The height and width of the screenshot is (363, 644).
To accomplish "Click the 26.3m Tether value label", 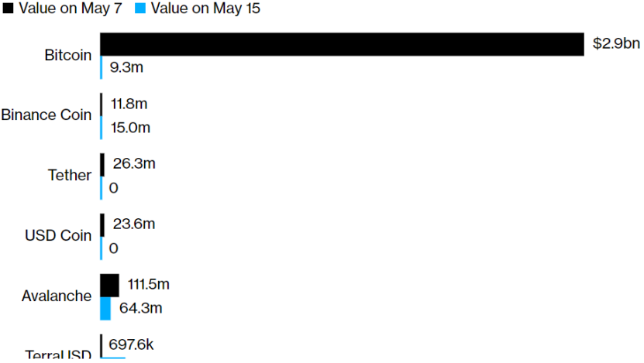I will click(132, 164).
